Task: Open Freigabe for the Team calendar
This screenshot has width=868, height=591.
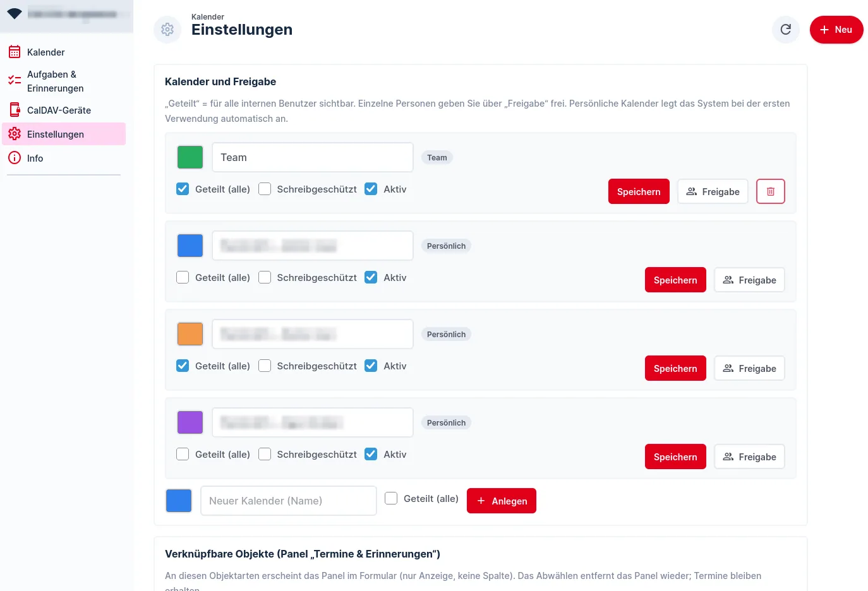Action: tap(713, 191)
